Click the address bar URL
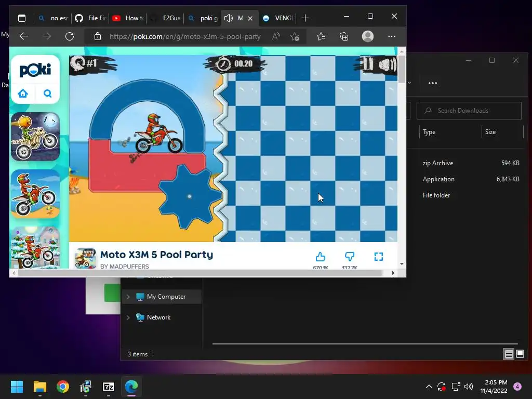Screen dimensions: 532x399 coord(185,36)
